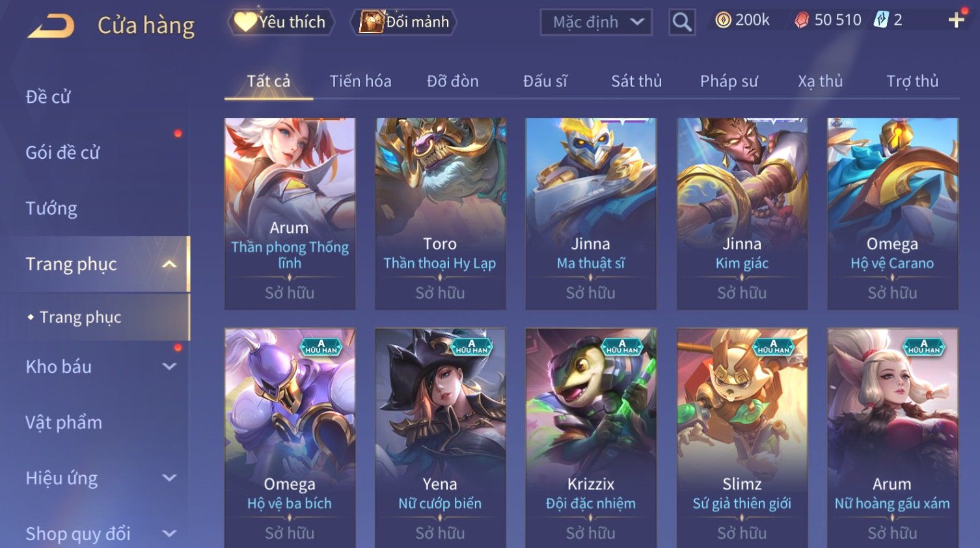Click the red ruby 50 510 icon

click(x=802, y=20)
